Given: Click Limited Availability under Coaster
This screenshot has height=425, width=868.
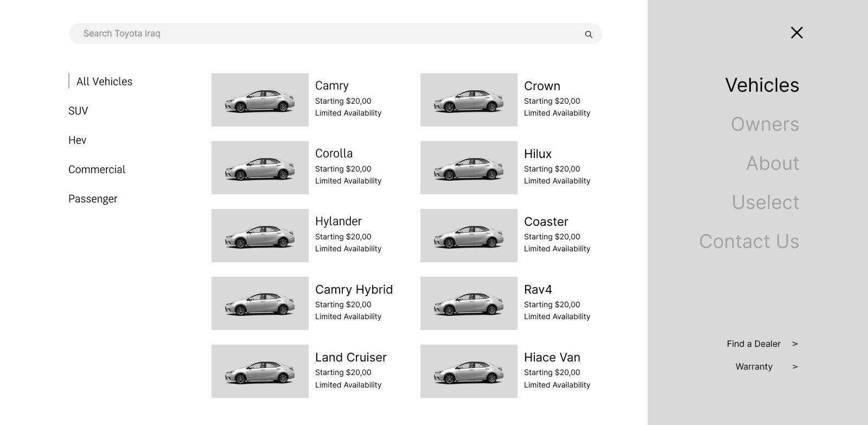Looking at the screenshot, I should point(557,249).
